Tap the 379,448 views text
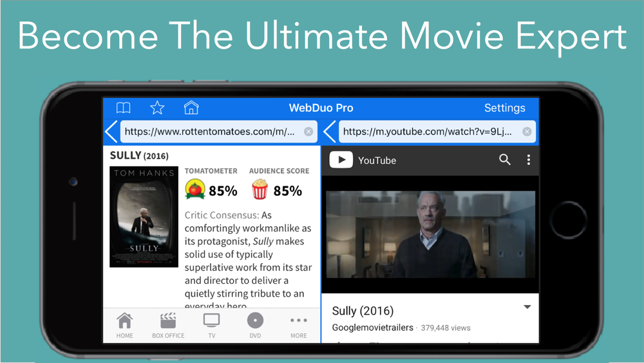Screen dimensions: 644x363 (446, 328)
